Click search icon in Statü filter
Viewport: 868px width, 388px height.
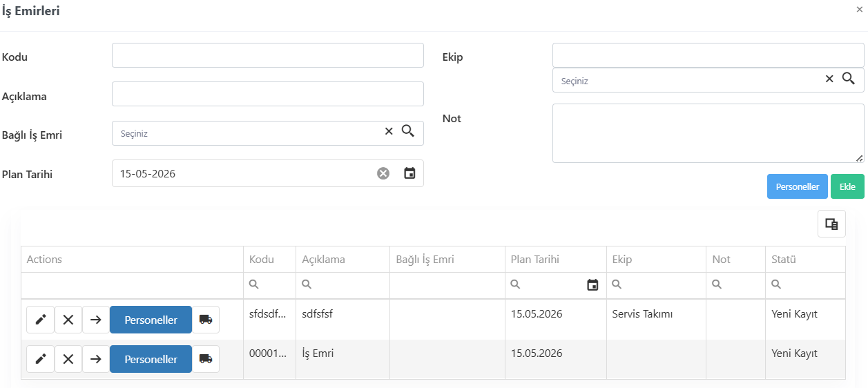click(x=776, y=284)
